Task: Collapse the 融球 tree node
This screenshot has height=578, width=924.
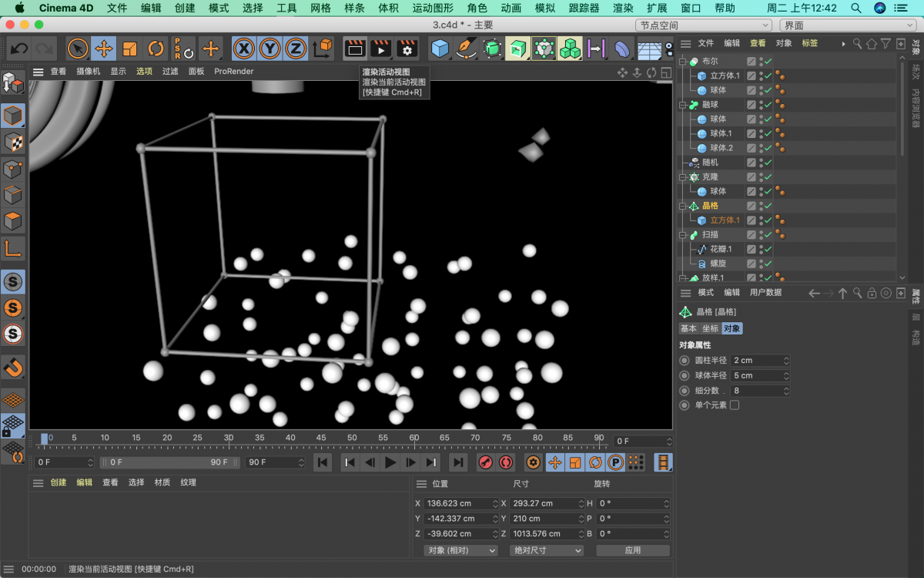Action: click(x=683, y=104)
